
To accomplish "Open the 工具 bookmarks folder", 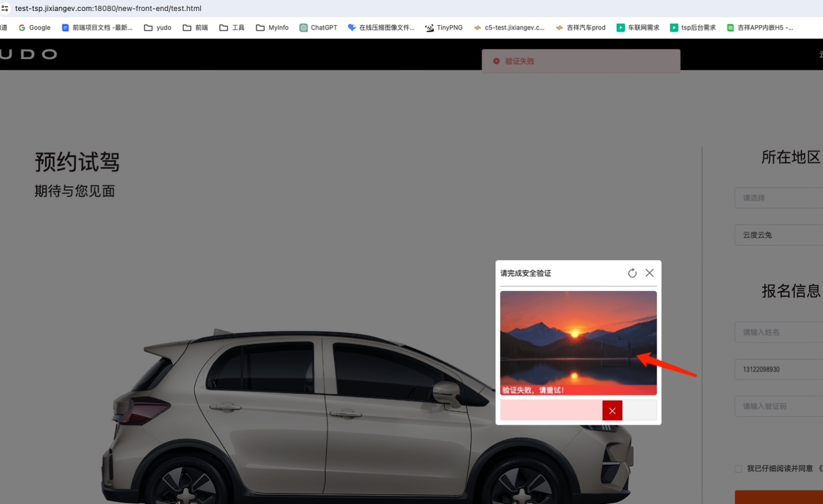I will click(x=232, y=28).
